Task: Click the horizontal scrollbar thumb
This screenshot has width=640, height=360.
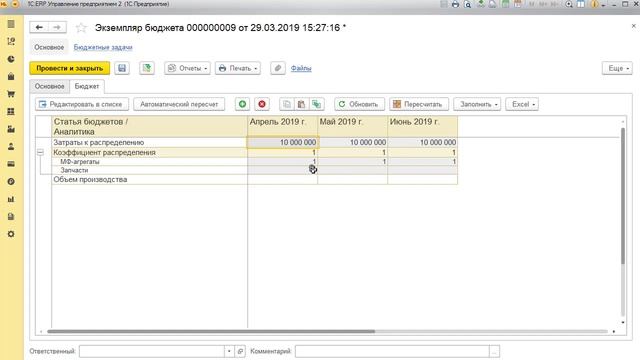Action: pos(211,331)
